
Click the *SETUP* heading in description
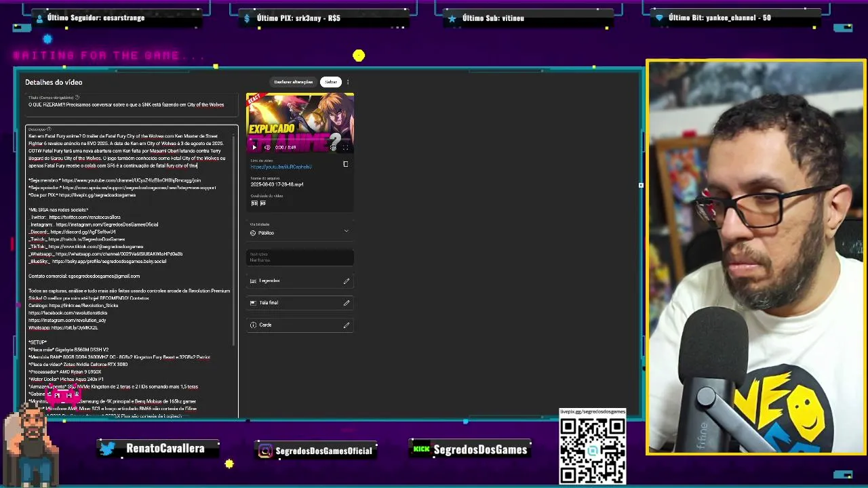point(38,343)
